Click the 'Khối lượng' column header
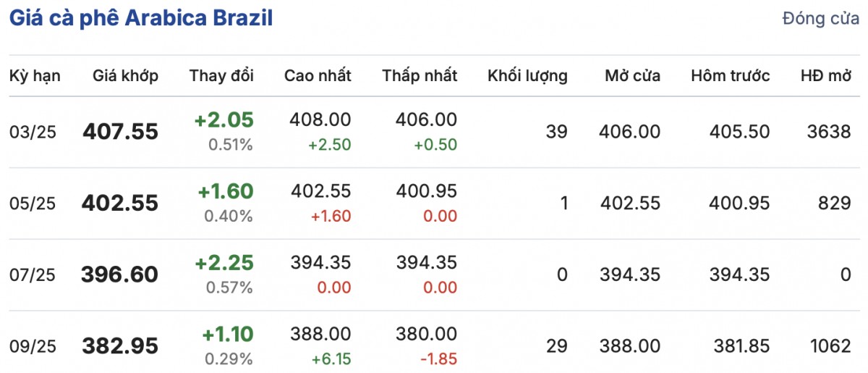This screenshot has width=868, height=373. tap(527, 75)
